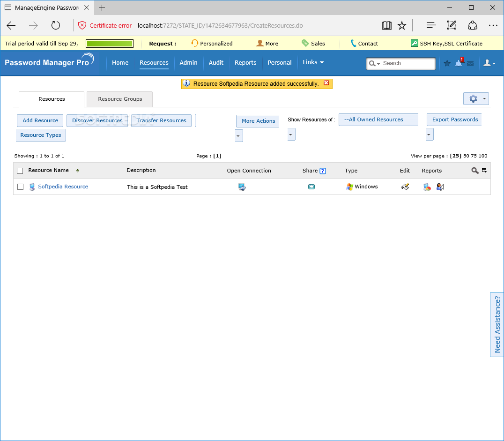Image resolution: width=504 pixels, height=441 pixels.
Task: Open the mail envelope icon
Action: pos(470,64)
